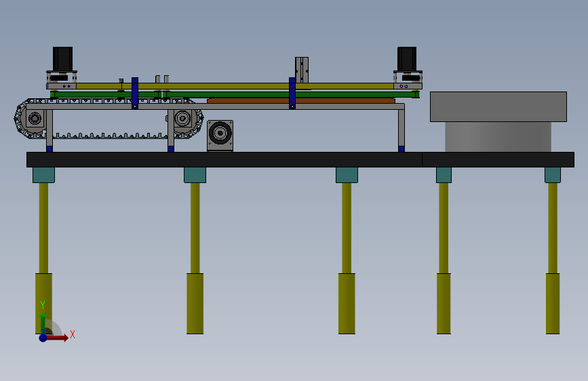This screenshot has width=588, height=381.
Task: Select the gray cylinder under the rectangular block
Action: (x=498, y=137)
